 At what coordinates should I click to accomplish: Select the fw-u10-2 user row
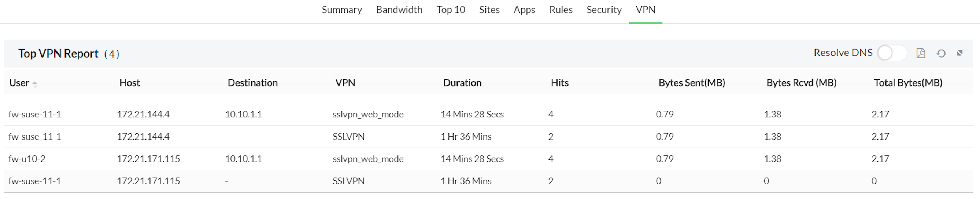click(x=27, y=159)
